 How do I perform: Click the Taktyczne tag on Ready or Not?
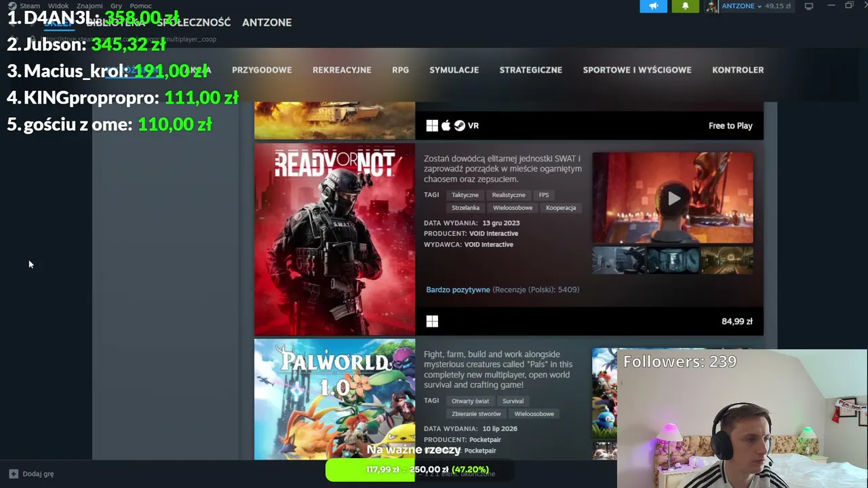click(465, 195)
